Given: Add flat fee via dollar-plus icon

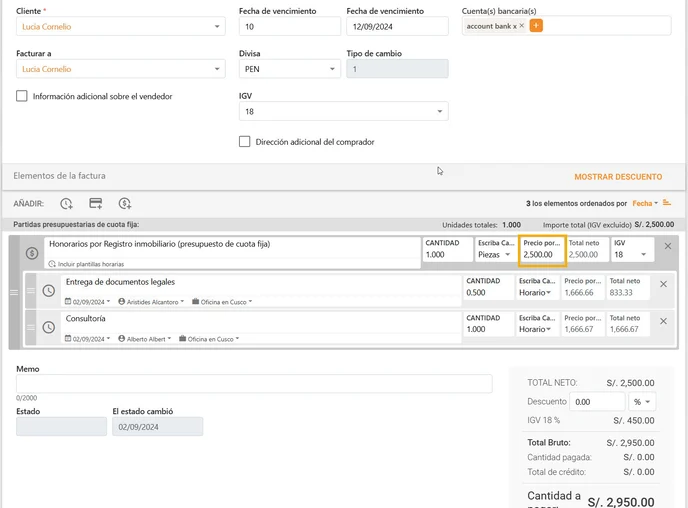Looking at the screenshot, I should pos(125,204).
